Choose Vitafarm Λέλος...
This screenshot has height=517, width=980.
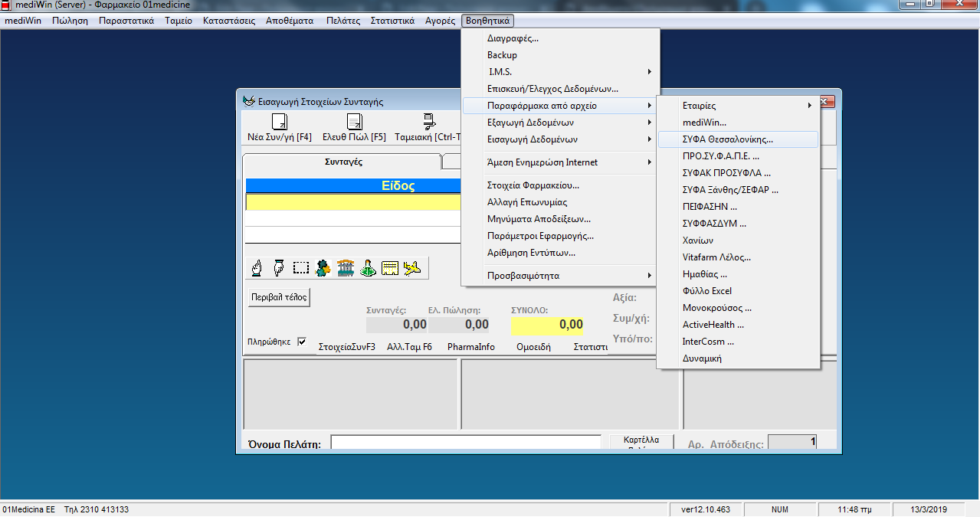(739, 257)
